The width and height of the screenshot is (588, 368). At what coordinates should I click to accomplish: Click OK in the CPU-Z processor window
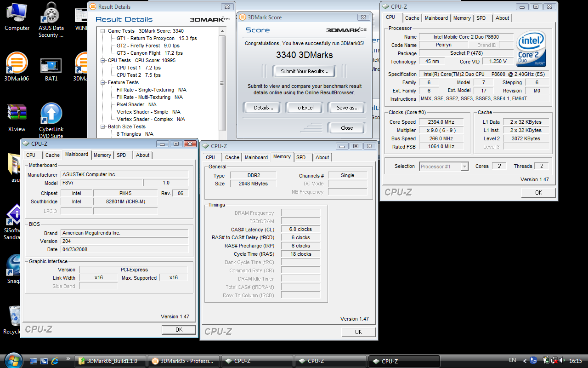538,193
